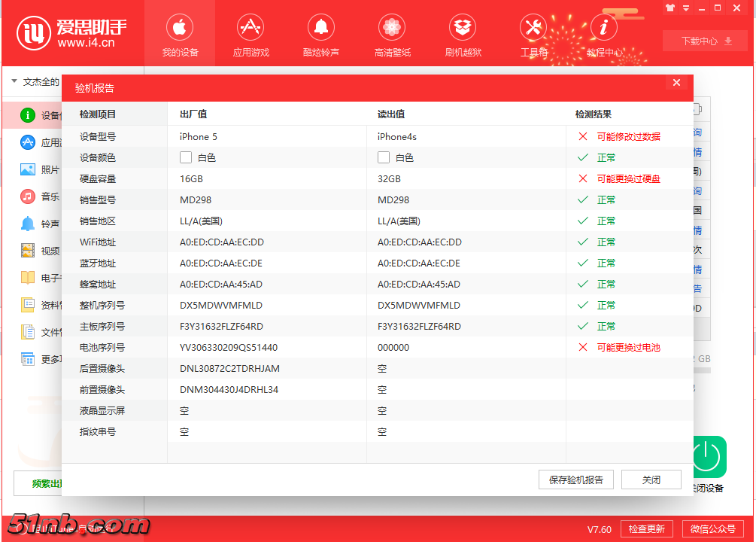The height and width of the screenshot is (542, 756).
Task: Click the www.i4.cn website text
Action: (x=87, y=42)
